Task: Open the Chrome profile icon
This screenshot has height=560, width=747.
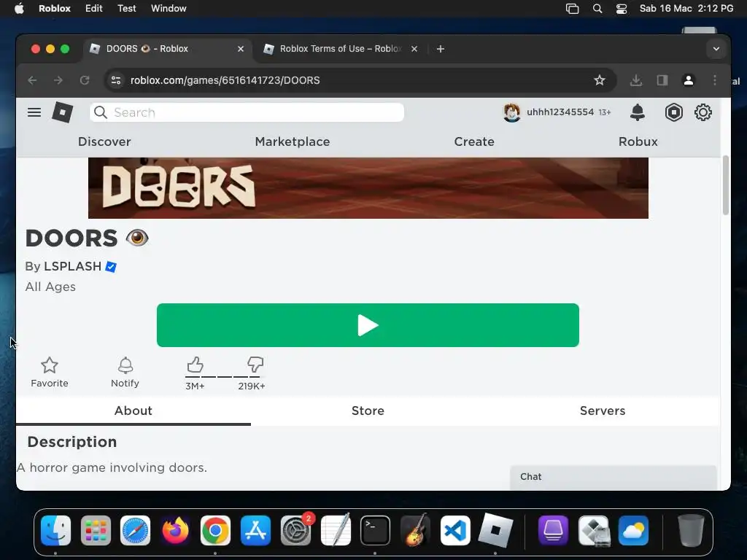Action: (689, 80)
